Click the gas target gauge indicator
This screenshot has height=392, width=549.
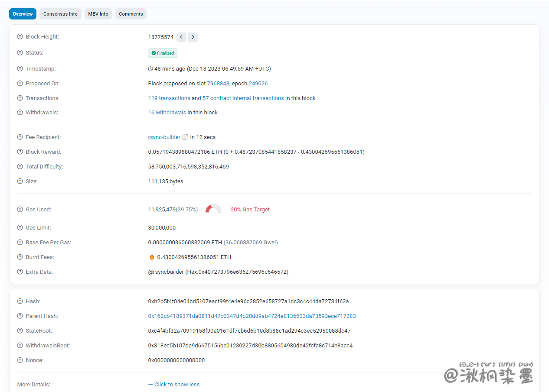pos(213,209)
